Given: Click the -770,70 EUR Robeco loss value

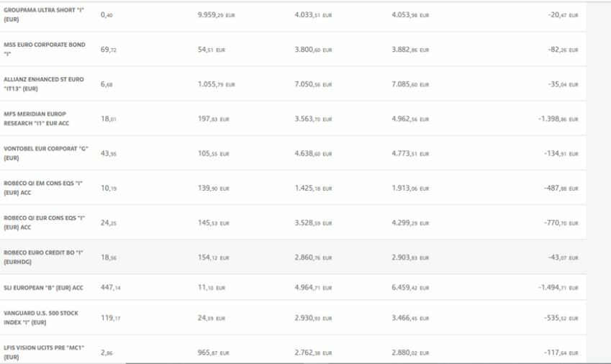Looking at the screenshot, I should (x=561, y=223).
